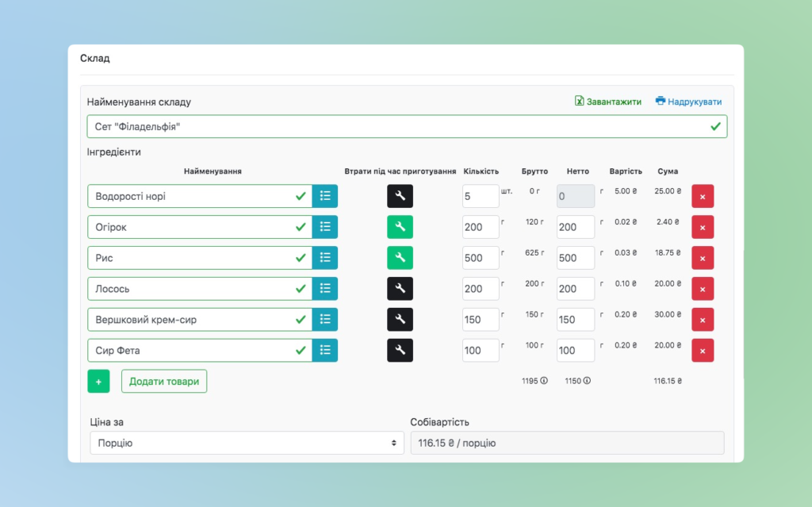Screen dimensions: 812x507
Task: Remove the Водорості норі ingredient row
Action: (702, 196)
